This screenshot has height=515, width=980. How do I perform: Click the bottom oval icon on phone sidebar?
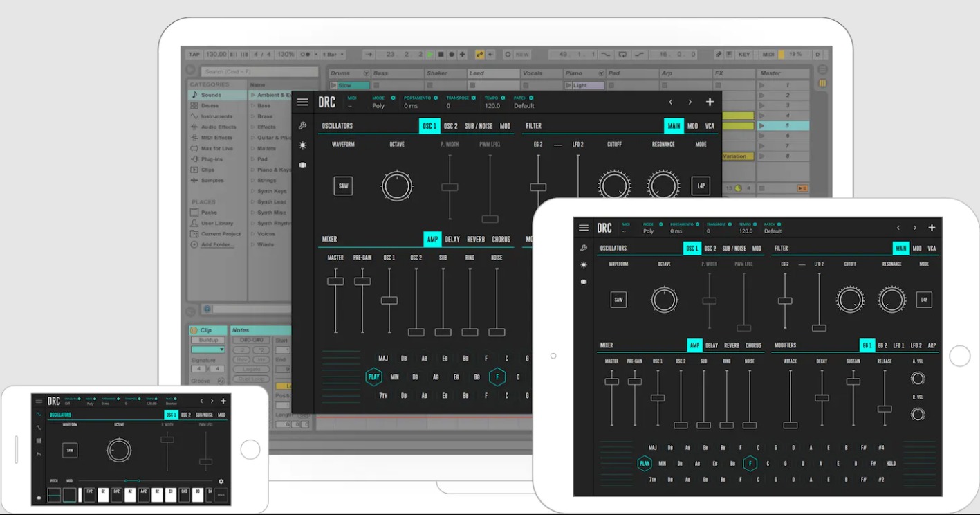coord(39,496)
